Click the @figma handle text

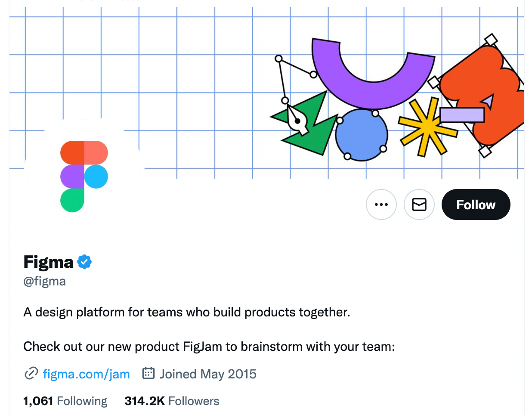tap(45, 282)
